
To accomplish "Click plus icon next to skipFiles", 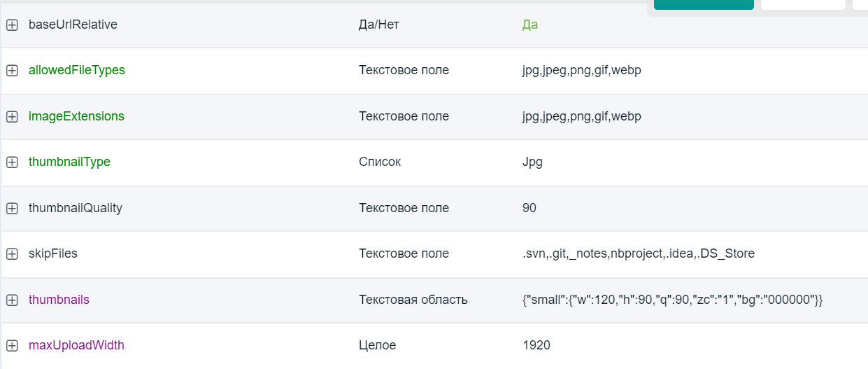I will click(12, 254).
